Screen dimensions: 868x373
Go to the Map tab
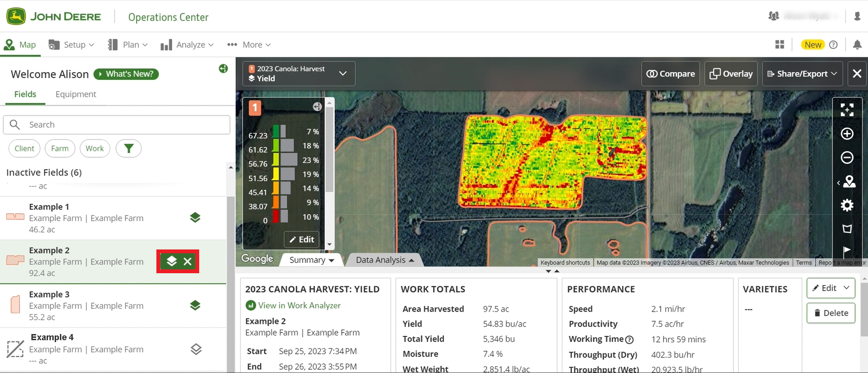click(20, 45)
